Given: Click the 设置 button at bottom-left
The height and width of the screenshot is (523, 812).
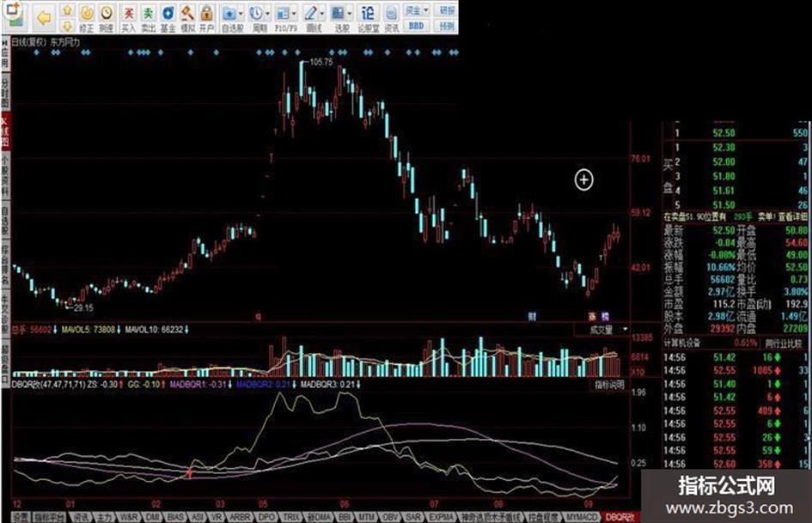Looking at the screenshot, I should [21, 517].
